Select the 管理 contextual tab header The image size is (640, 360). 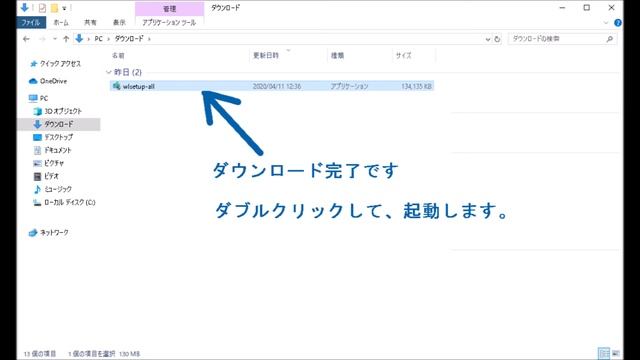[169, 9]
